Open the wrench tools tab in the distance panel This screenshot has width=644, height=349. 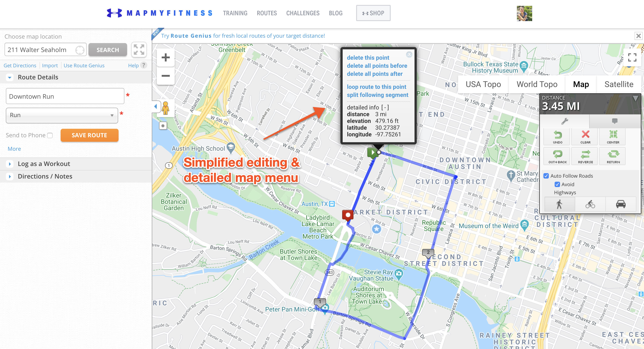565,121
